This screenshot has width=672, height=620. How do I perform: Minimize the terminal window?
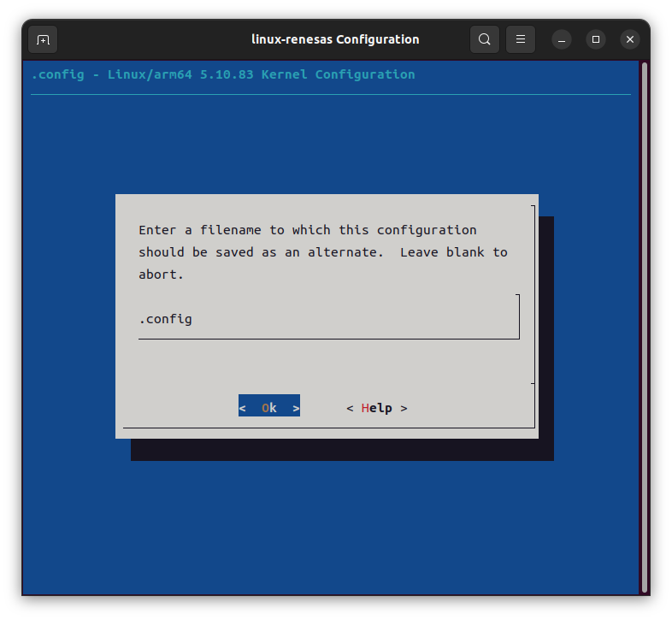pos(561,39)
